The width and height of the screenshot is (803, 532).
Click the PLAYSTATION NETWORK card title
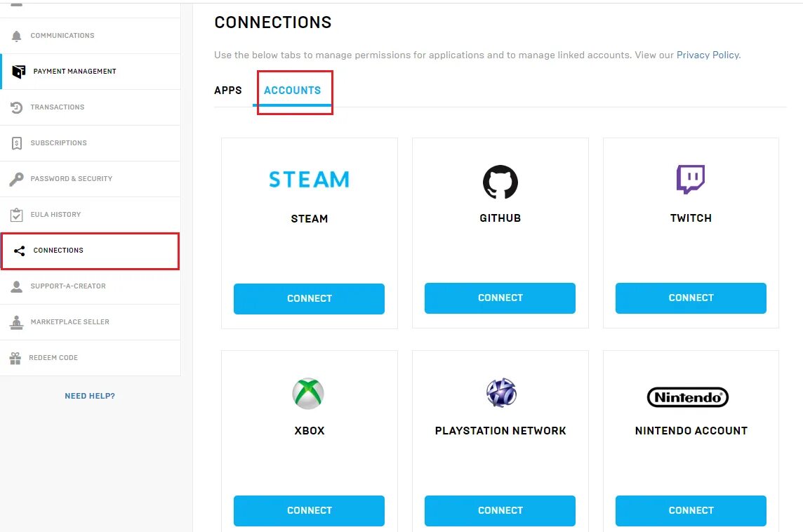click(x=500, y=431)
